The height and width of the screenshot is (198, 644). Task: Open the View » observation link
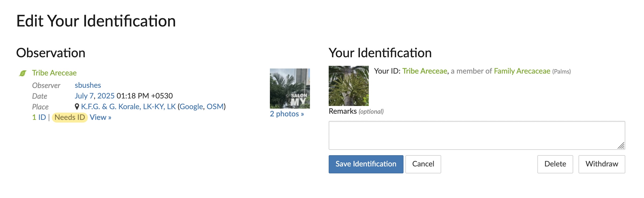point(100,117)
